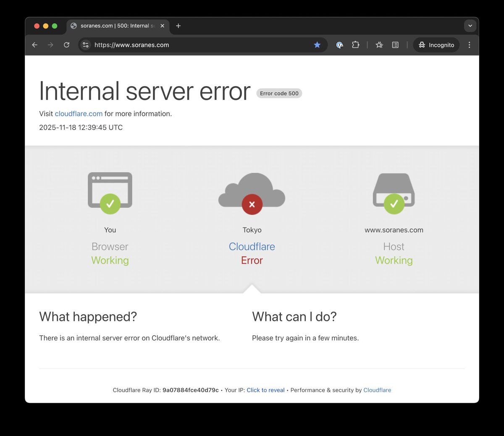Click the Tokyo location label
Image resolution: width=504 pixels, height=436 pixels.
click(252, 230)
